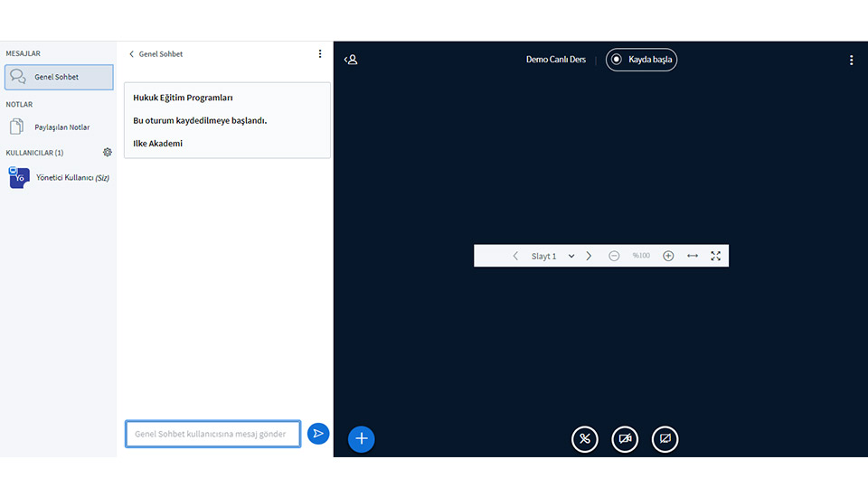Click the %100 zoom level indicator
The width and height of the screenshot is (868, 497).
click(x=641, y=256)
